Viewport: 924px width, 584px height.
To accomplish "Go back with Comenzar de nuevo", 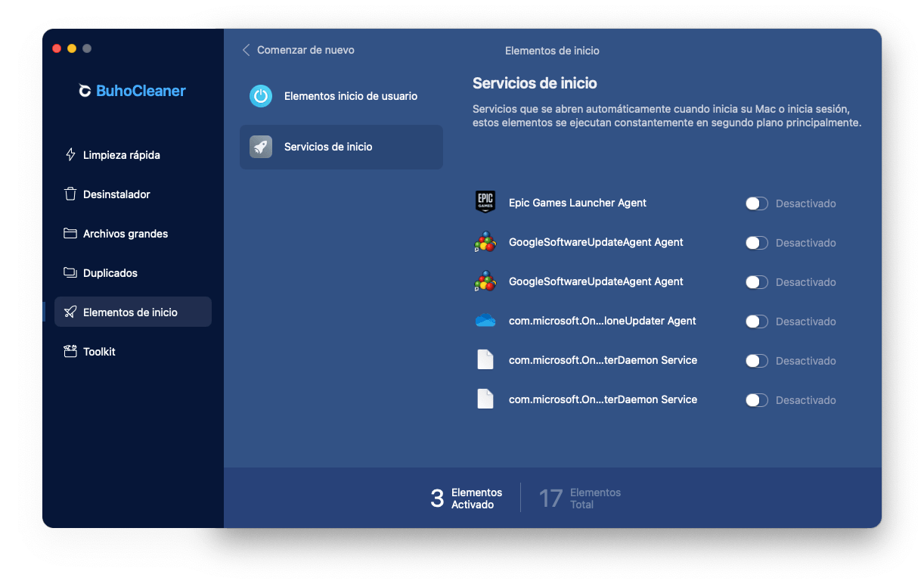I will (x=298, y=50).
